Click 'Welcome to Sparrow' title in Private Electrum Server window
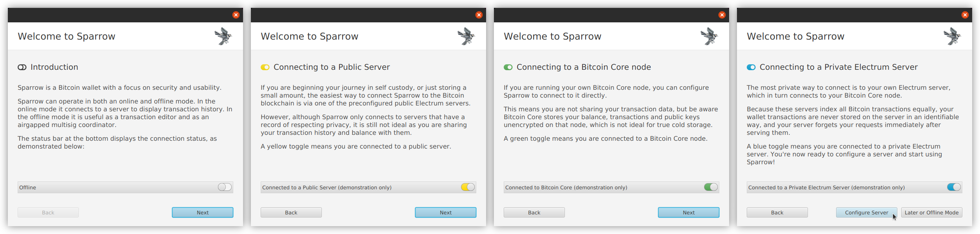Image resolution: width=980 pixels, height=234 pixels. [796, 36]
